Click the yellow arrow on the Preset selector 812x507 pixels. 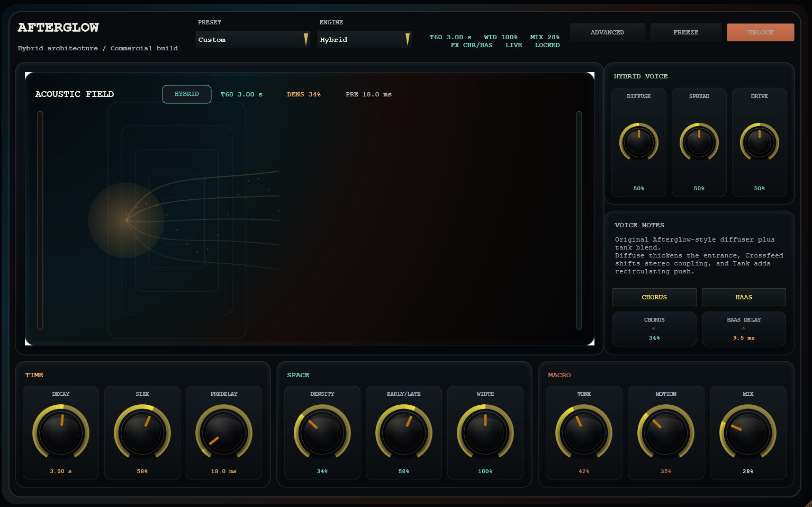pos(305,39)
